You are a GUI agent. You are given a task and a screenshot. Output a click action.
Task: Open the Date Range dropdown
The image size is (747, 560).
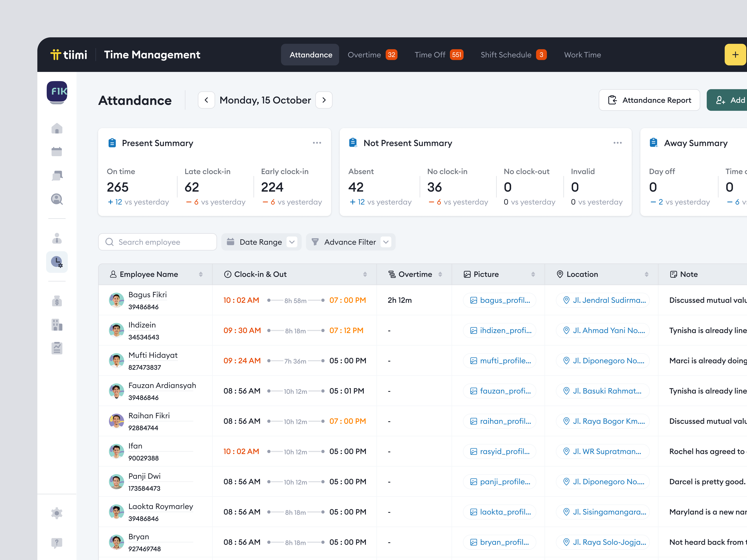261,242
